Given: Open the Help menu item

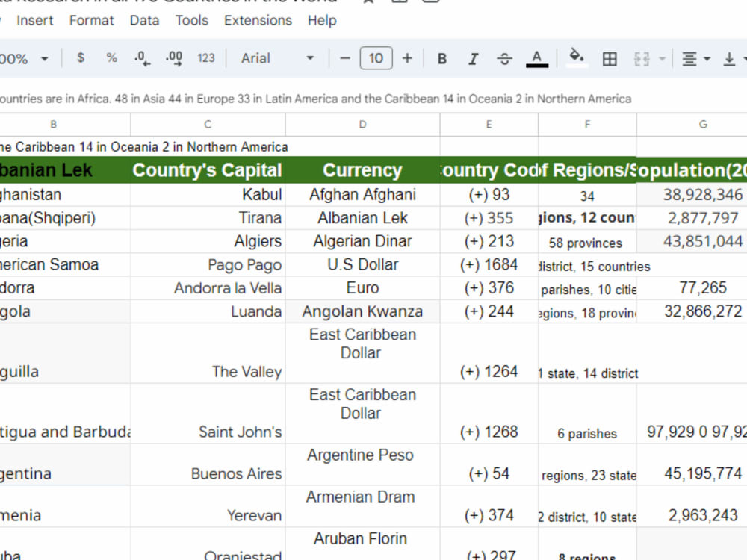Looking at the screenshot, I should pyautogui.click(x=322, y=20).
